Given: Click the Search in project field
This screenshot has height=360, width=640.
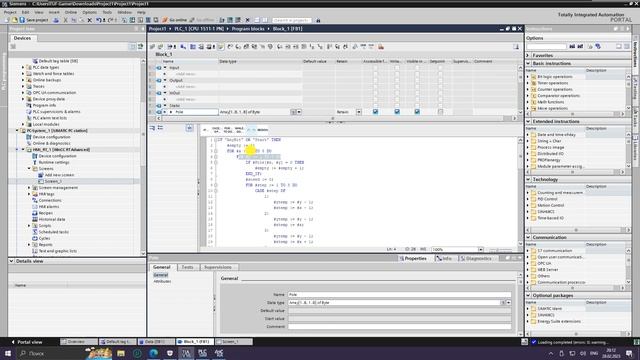Looking at the screenshot, I should pos(291,20).
